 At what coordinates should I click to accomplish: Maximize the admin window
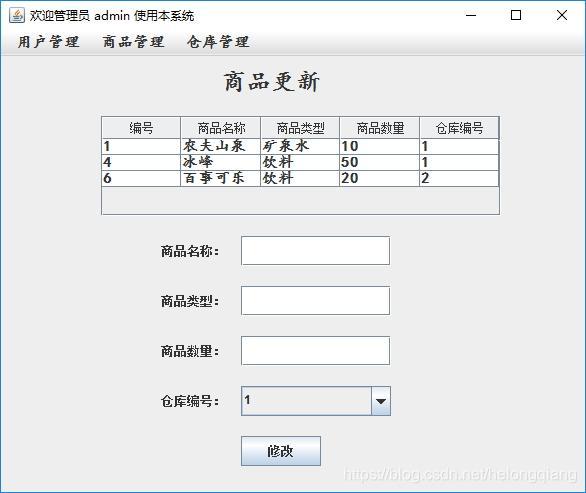click(516, 15)
